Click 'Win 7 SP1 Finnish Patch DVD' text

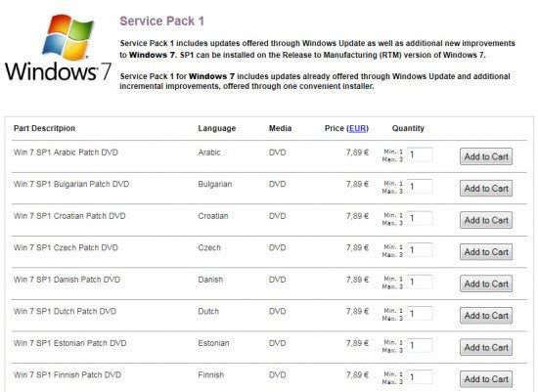(67, 374)
